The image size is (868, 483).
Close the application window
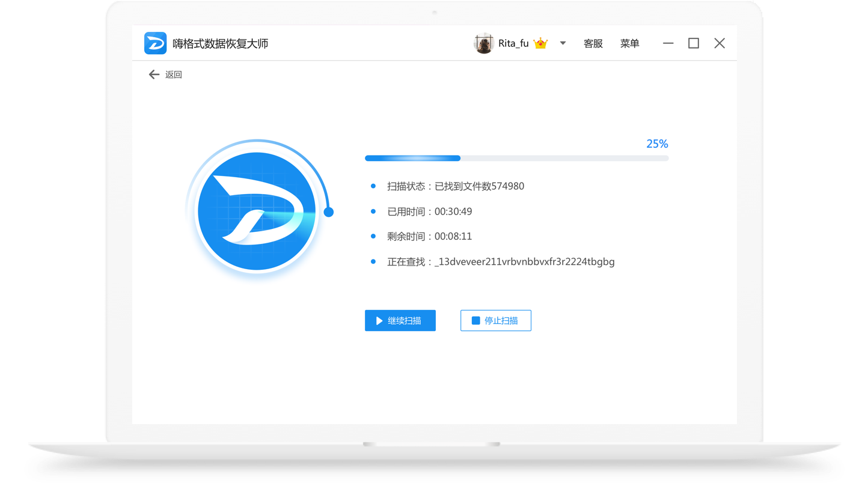click(720, 43)
